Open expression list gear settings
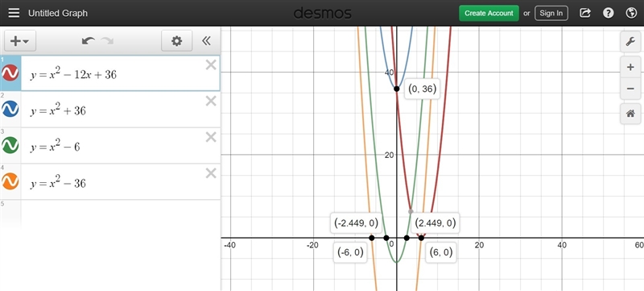Screen dimensions: 644x291 click(x=176, y=40)
